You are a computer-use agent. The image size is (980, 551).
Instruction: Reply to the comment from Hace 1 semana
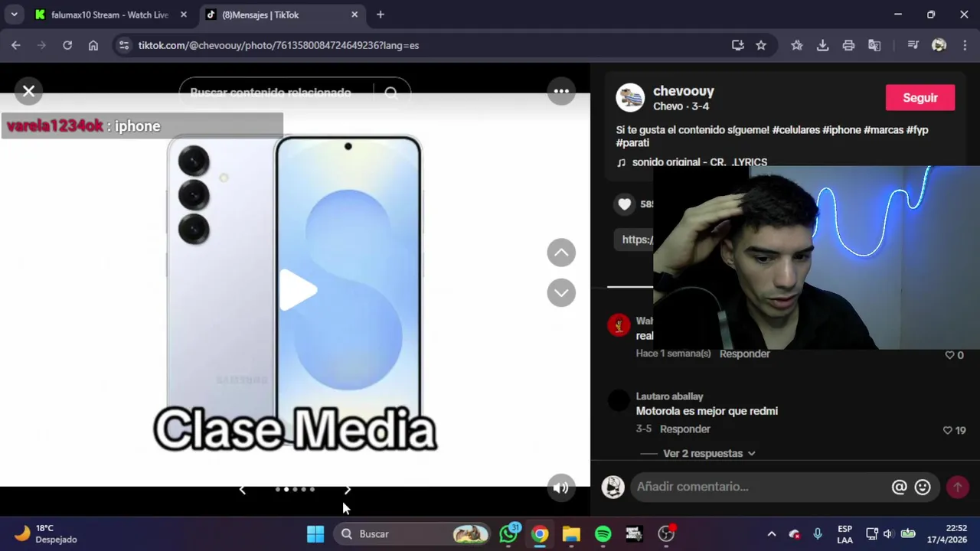click(745, 354)
